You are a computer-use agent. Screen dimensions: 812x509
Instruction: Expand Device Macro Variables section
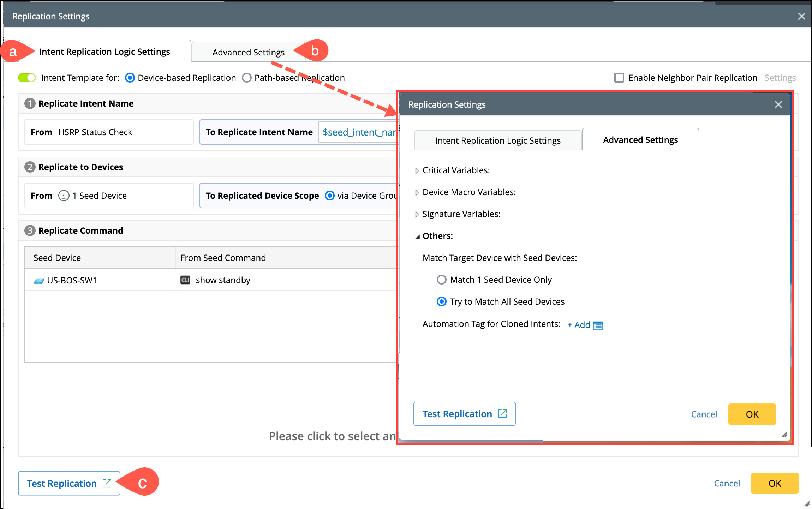click(x=417, y=192)
